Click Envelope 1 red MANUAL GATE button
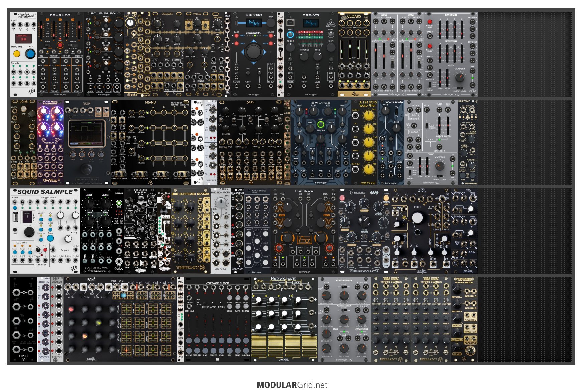Viewport: 585px width, 392px height. click(x=430, y=22)
